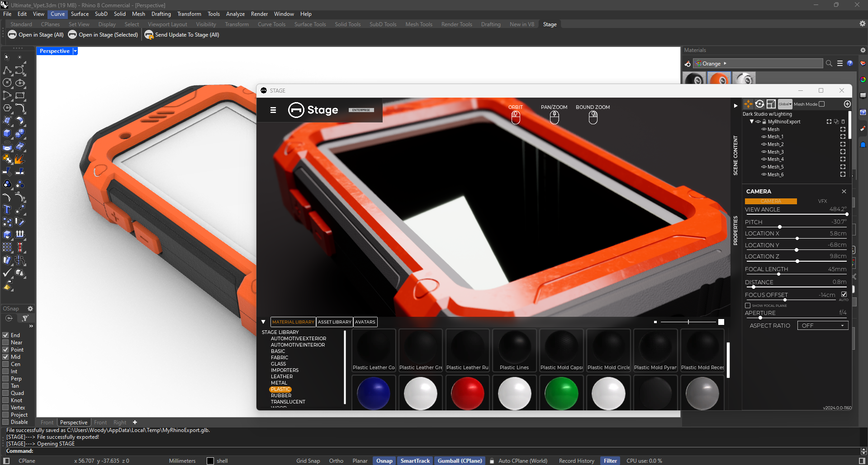Toggle the Focus Offset Auto checkbox
Viewport: 868px width, 465px height.
click(844, 294)
